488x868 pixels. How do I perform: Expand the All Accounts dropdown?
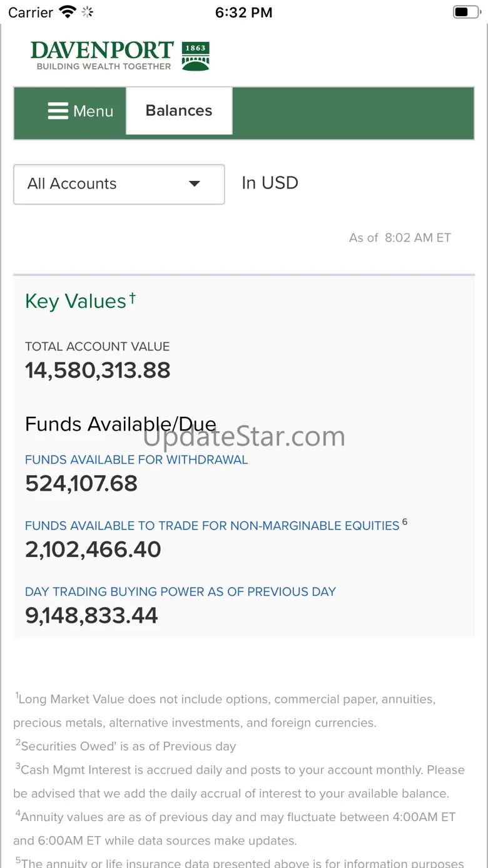119,184
